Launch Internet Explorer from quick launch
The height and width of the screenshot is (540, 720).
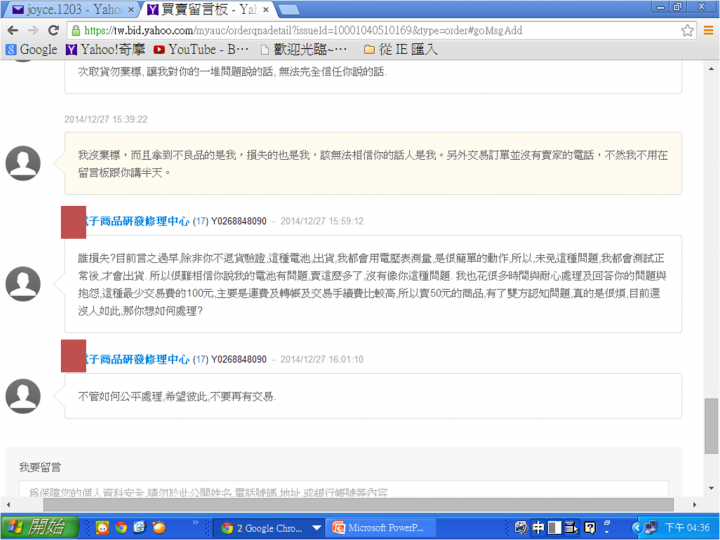140,528
